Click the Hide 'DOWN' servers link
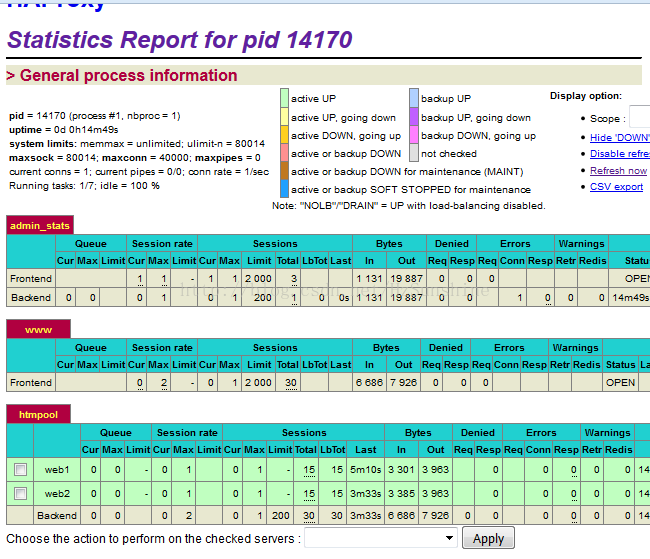This screenshot has width=650, height=559. [x=620, y=137]
